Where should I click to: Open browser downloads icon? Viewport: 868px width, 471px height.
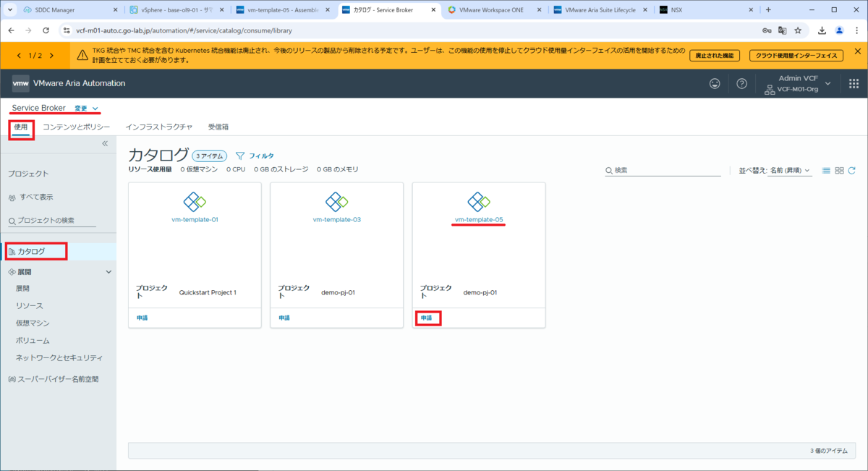pos(822,30)
